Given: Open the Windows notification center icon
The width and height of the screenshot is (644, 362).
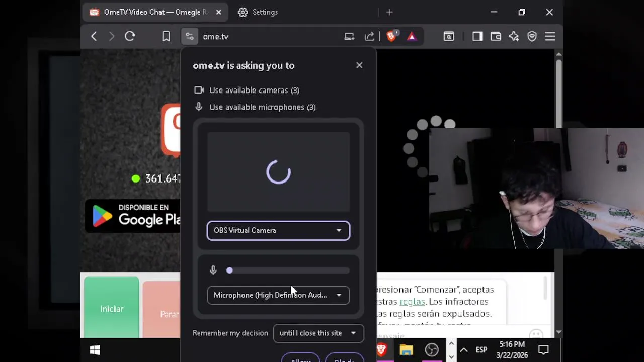Looking at the screenshot, I should (544, 350).
